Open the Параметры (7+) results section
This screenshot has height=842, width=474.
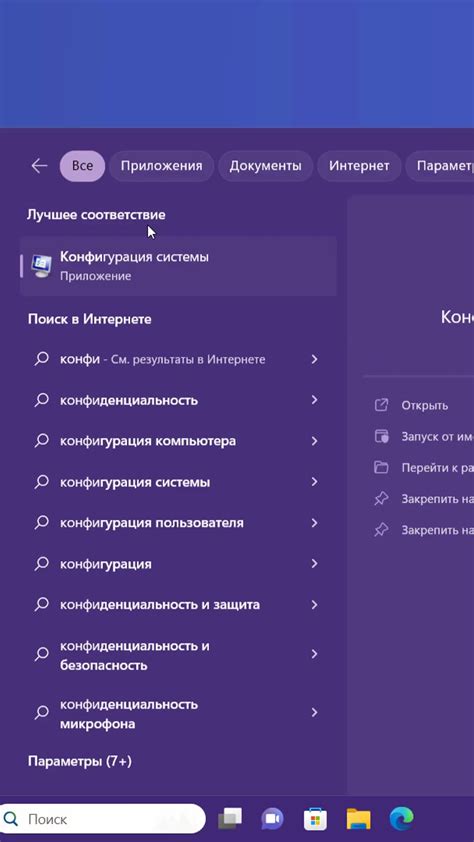click(x=79, y=761)
